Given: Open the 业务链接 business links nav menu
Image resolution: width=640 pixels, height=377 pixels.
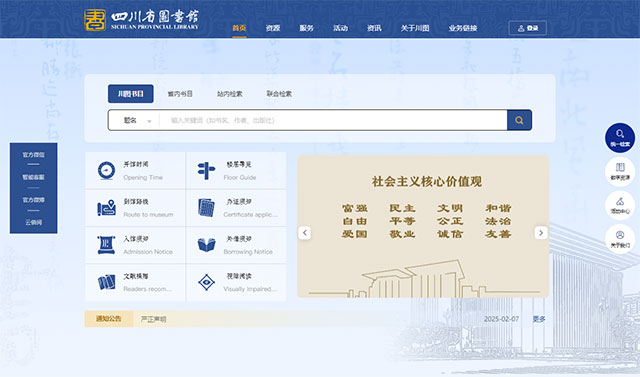Looking at the screenshot, I should tap(463, 28).
